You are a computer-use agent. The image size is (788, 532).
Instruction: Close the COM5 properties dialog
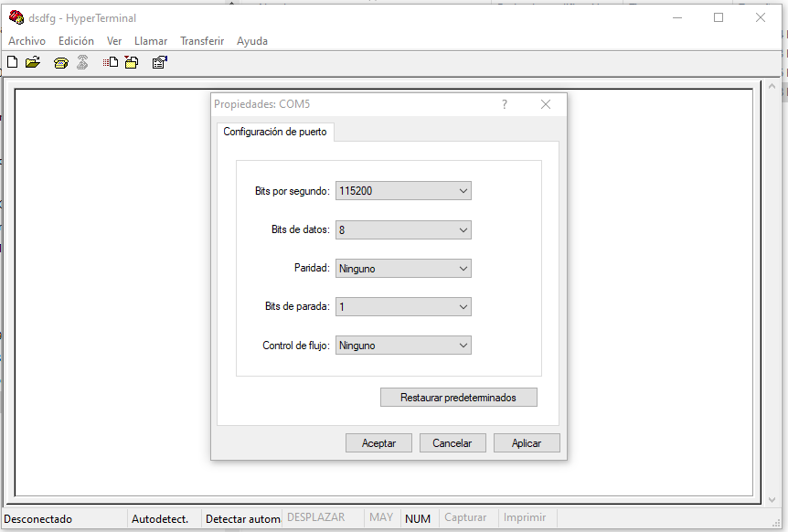[546, 104]
